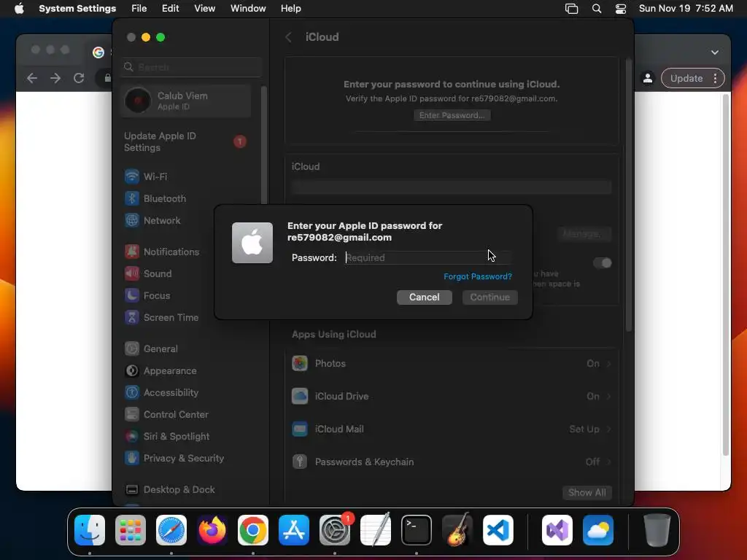Open Visual Studio purple icon in Dock
This screenshot has height=560, width=747.
[557, 530]
